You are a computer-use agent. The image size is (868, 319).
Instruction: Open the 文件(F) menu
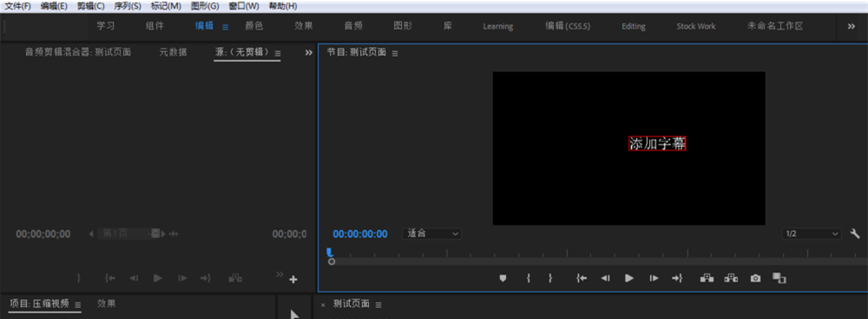pos(17,6)
